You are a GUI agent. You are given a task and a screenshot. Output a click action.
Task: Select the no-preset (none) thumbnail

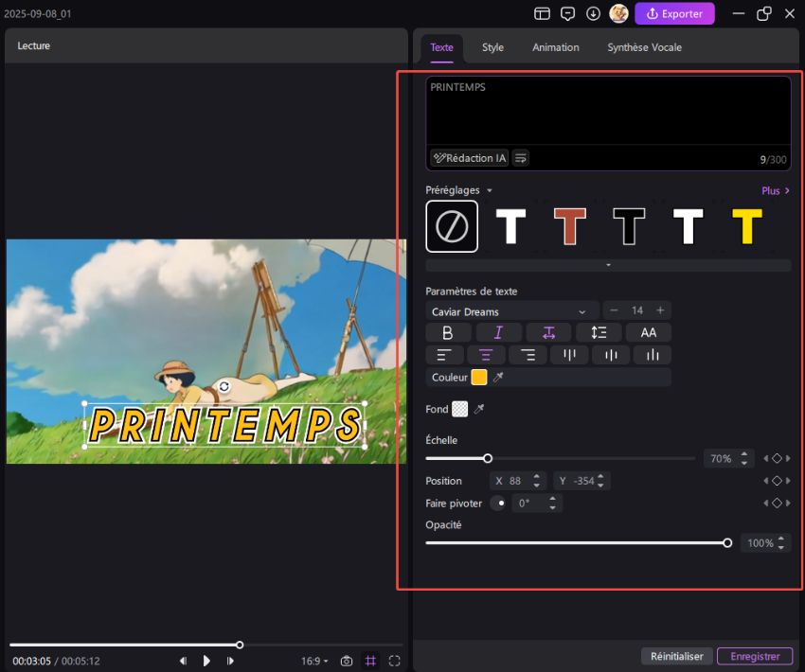coord(452,226)
